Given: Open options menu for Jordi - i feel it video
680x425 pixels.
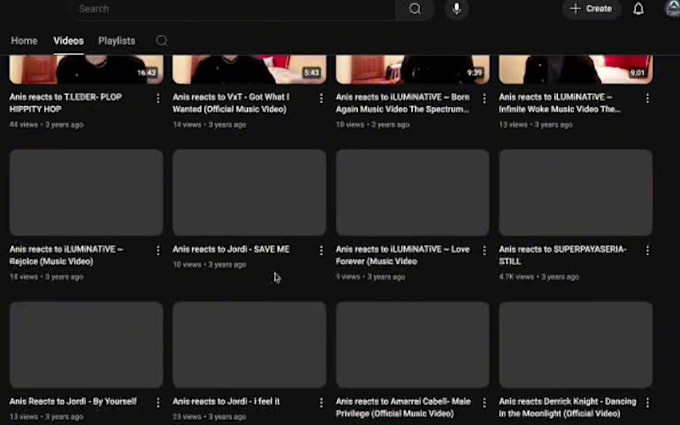Looking at the screenshot, I should pos(321,402).
